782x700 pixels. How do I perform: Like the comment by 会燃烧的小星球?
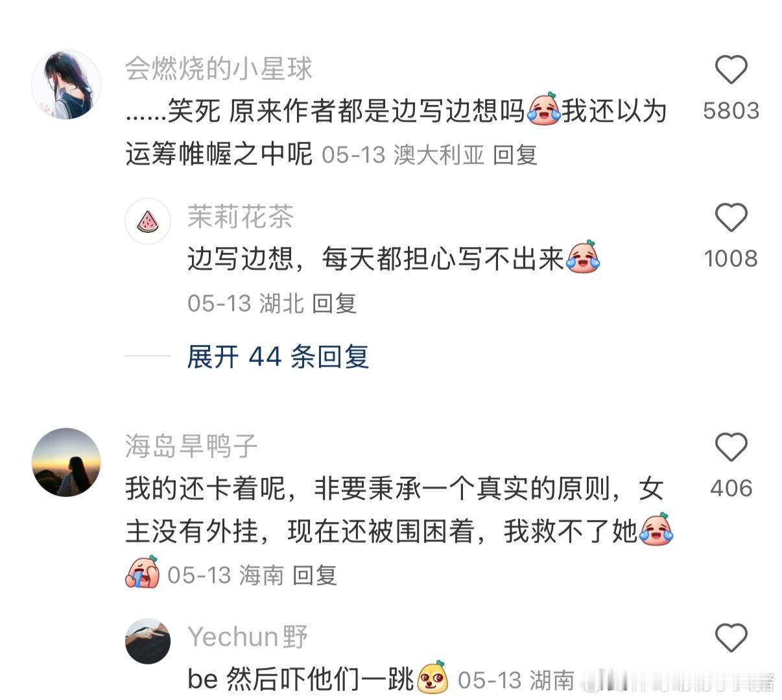coord(731,69)
